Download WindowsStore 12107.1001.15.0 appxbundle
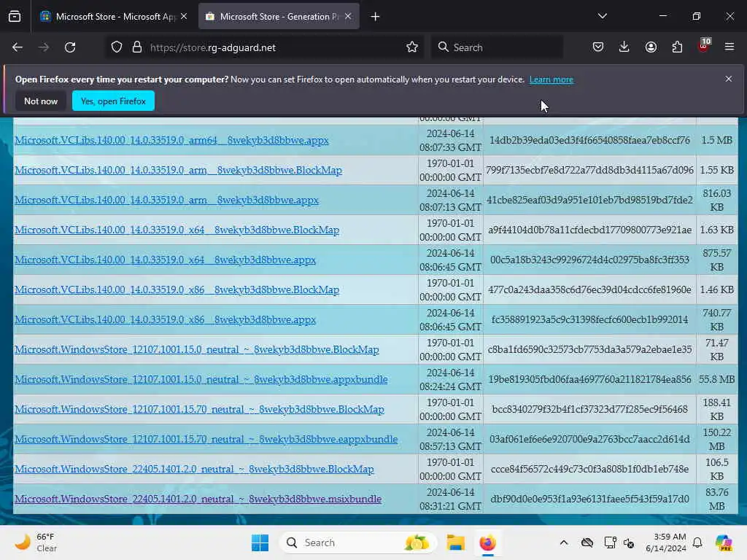This screenshot has height=560, width=747. click(201, 379)
